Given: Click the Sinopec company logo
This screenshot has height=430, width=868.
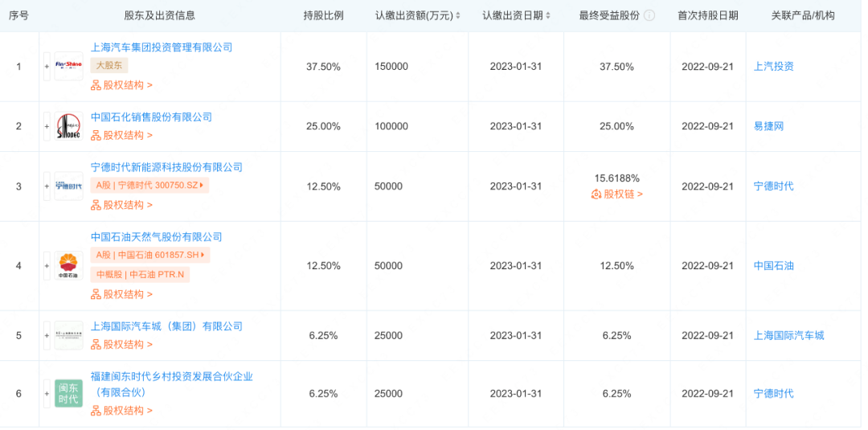Looking at the screenshot, I should click(68, 126).
